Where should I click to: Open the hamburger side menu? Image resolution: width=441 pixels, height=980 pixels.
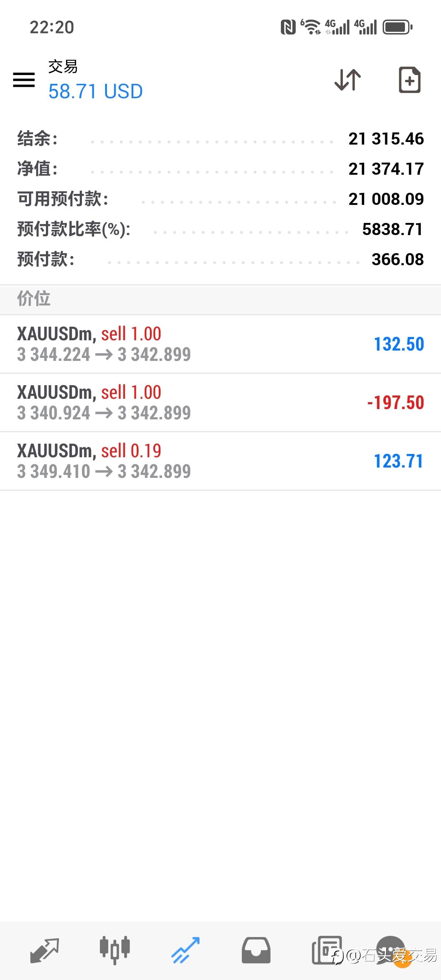pyautogui.click(x=24, y=80)
